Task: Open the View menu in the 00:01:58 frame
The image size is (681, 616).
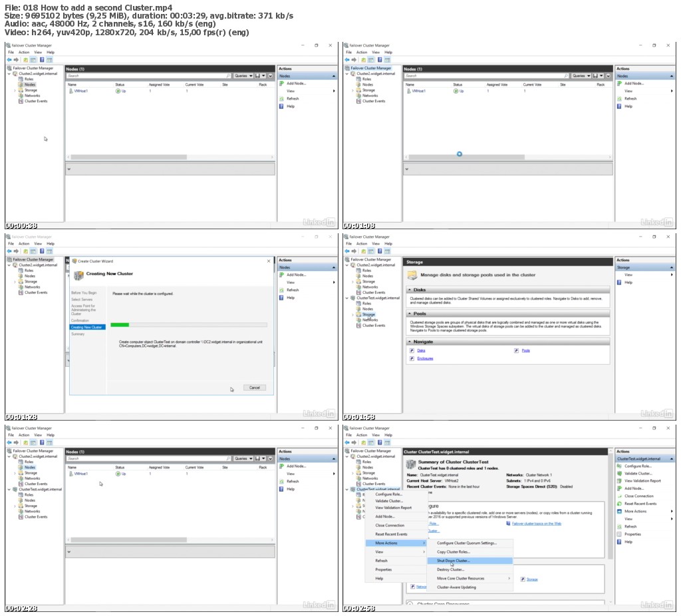Action: point(376,243)
